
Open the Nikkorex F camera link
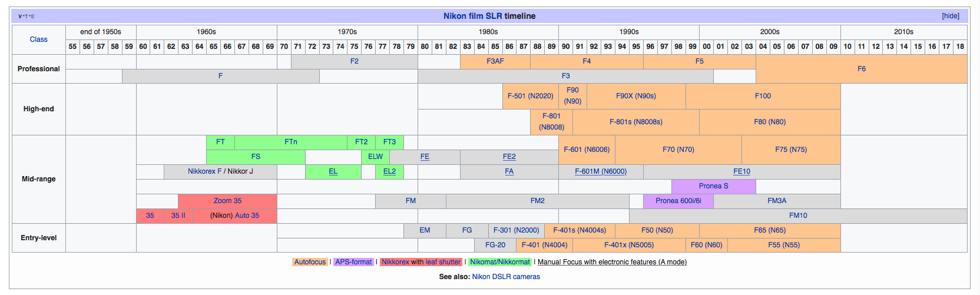tap(204, 171)
